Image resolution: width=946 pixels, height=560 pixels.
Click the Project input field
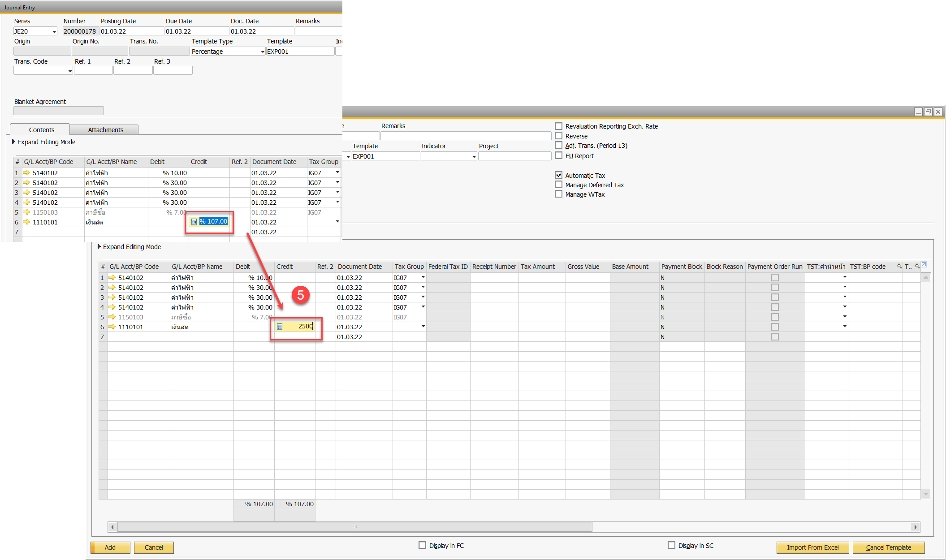[514, 156]
